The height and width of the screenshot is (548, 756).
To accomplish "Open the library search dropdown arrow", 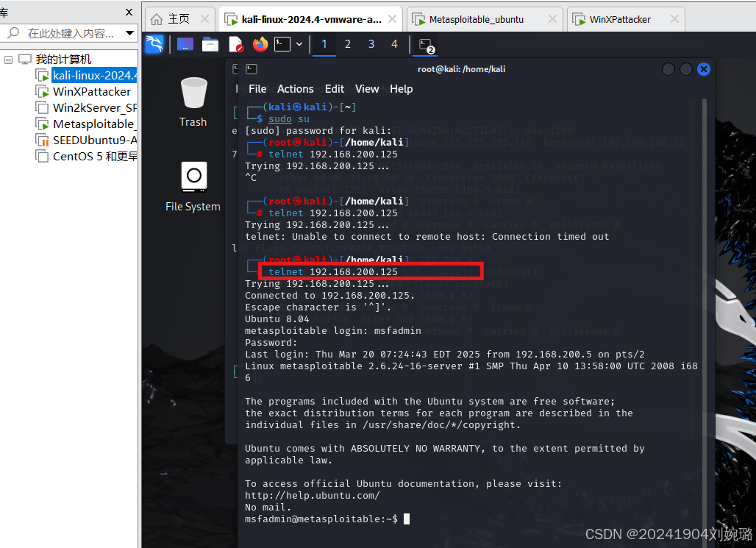I will point(129,33).
